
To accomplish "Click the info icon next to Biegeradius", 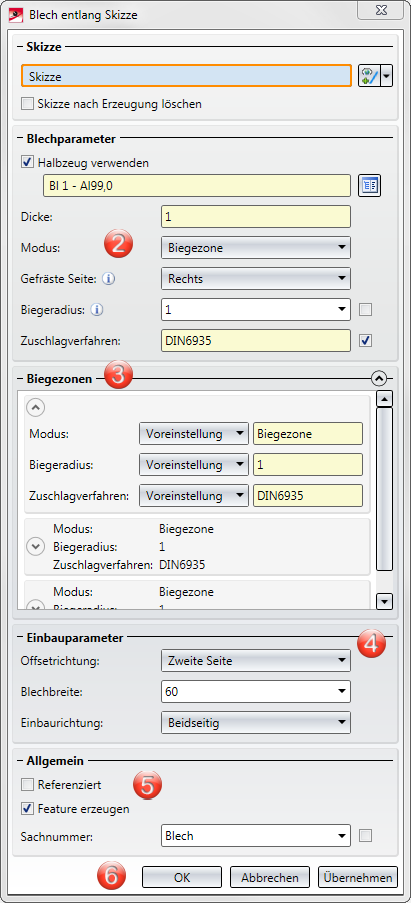I will (x=97, y=310).
